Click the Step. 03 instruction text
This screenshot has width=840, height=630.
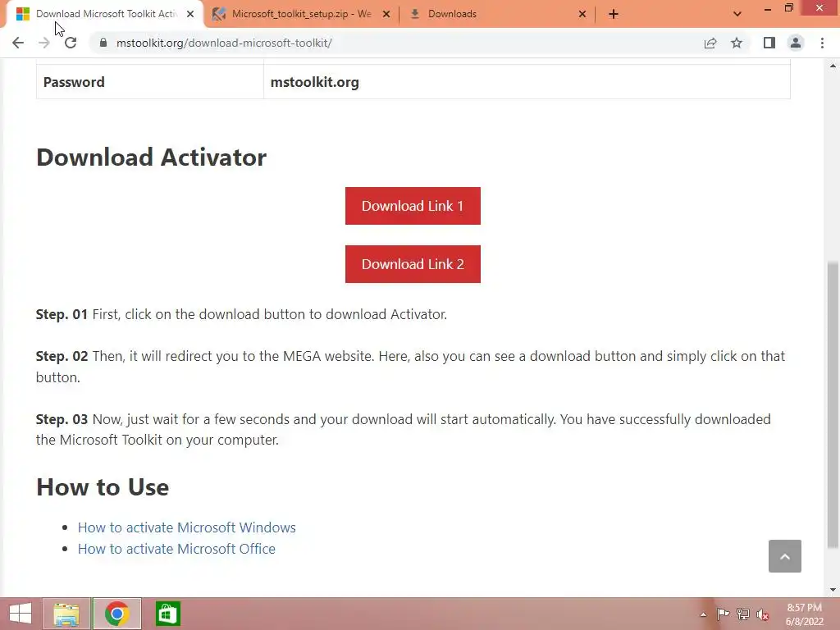pyautogui.click(x=404, y=429)
